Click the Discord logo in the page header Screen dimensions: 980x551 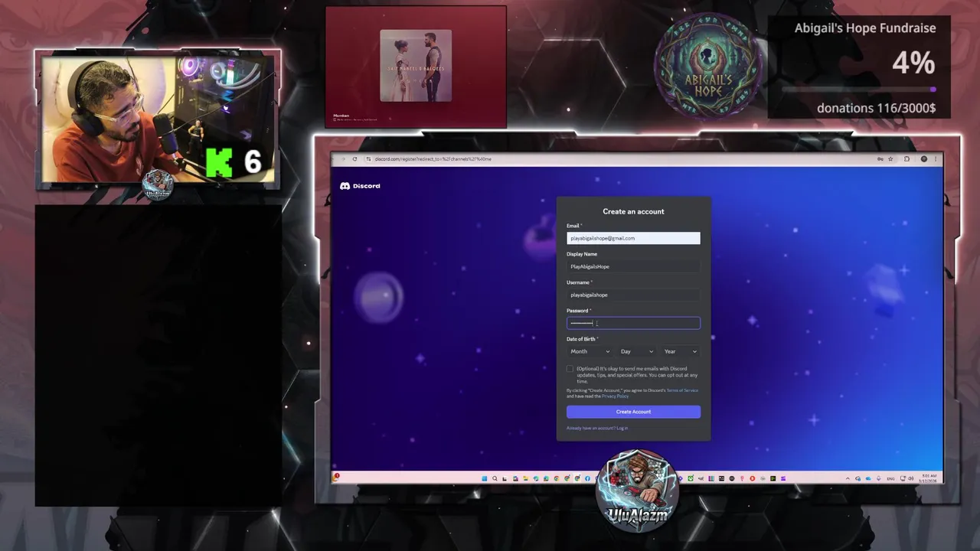pos(360,186)
